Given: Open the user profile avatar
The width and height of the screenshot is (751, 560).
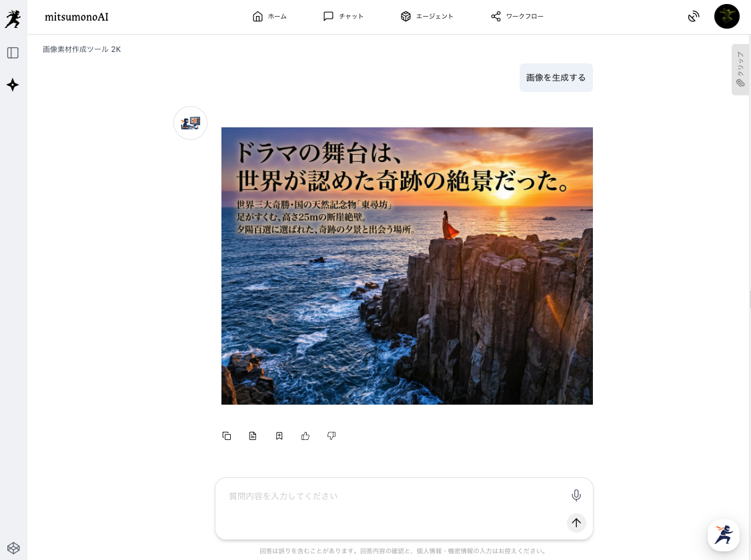Looking at the screenshot, I should pos(726,17).
